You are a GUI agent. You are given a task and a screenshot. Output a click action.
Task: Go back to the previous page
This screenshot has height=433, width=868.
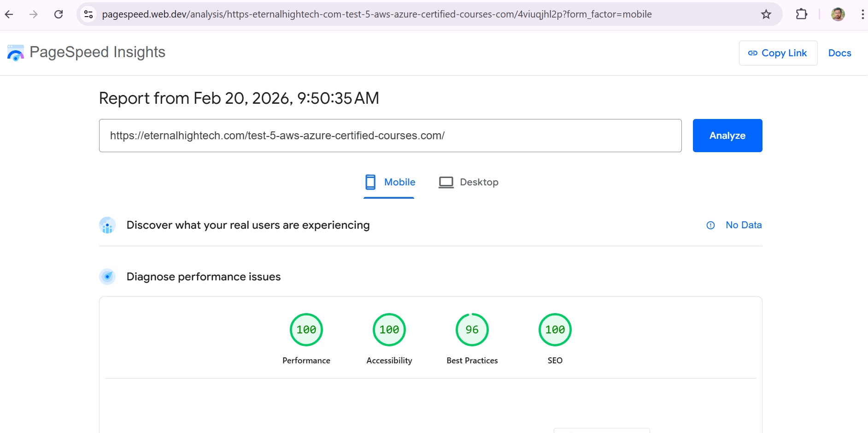pos(9,14)
